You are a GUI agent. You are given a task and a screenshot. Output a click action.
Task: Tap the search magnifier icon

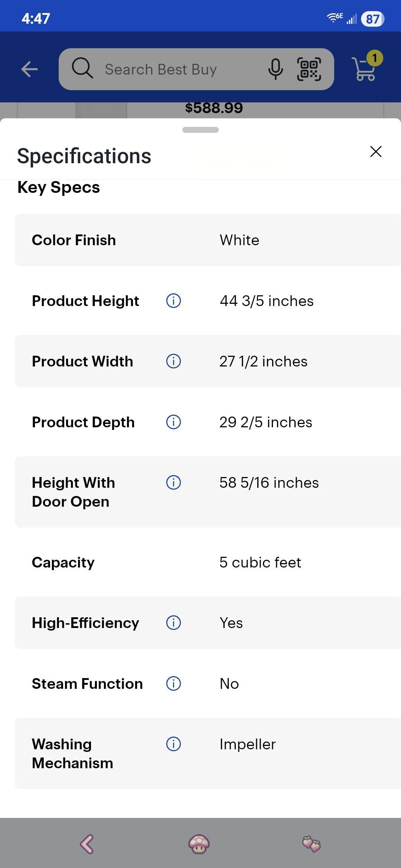82,68
